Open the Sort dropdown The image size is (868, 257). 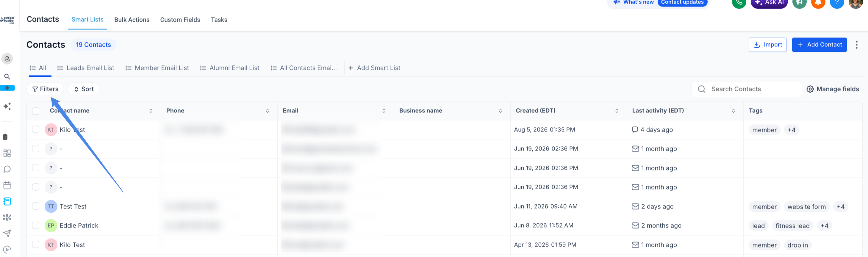point(84,89)
